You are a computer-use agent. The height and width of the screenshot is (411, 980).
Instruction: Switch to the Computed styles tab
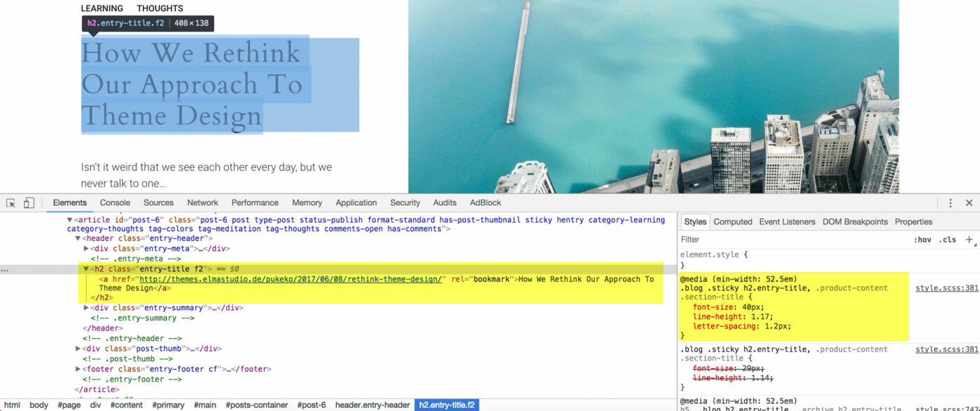tap(732, 221)
